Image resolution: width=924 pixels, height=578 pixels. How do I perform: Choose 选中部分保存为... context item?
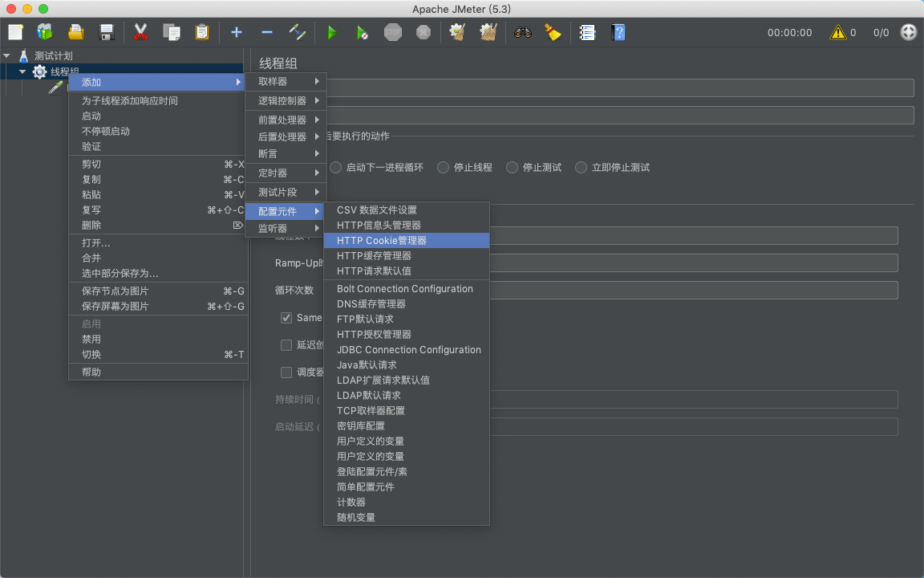[x=158, y=274]
